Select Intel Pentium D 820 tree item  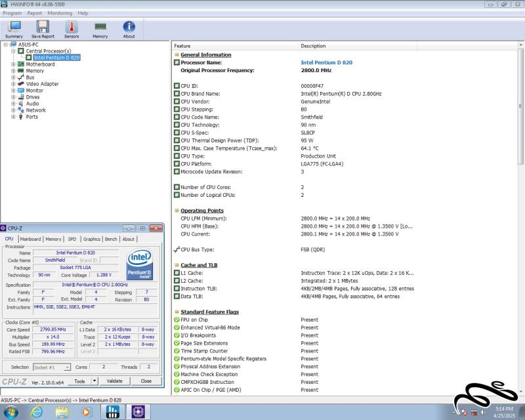56,58
